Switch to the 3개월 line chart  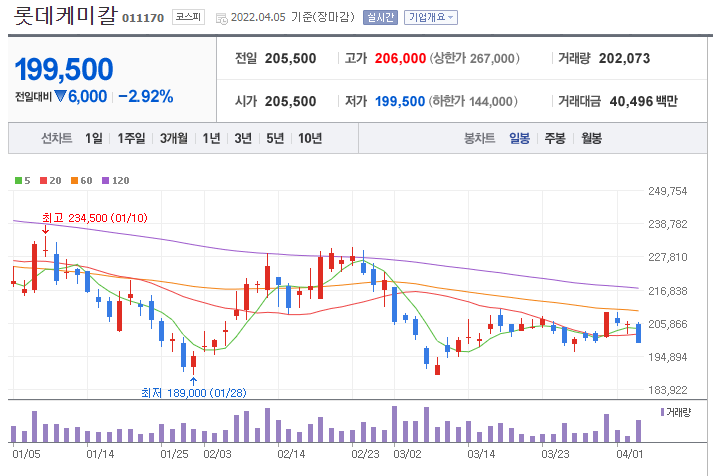click(174, 138)
